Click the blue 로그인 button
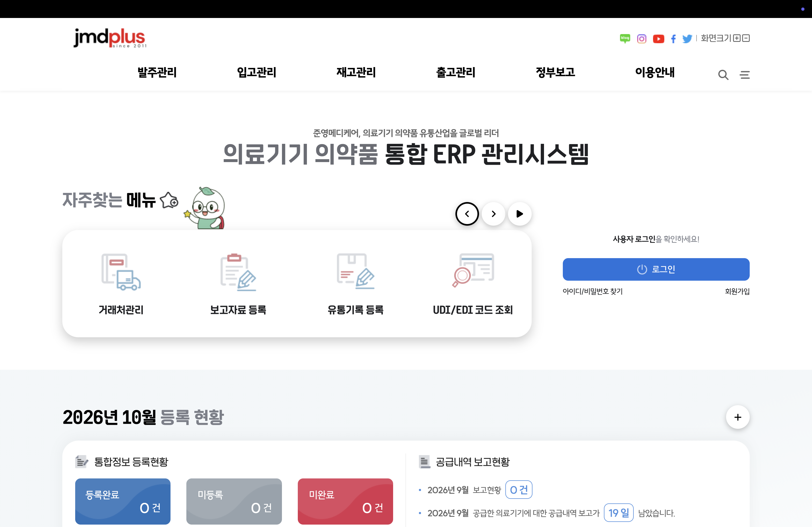This screenshot has height=527, width=812. [656, 269]
